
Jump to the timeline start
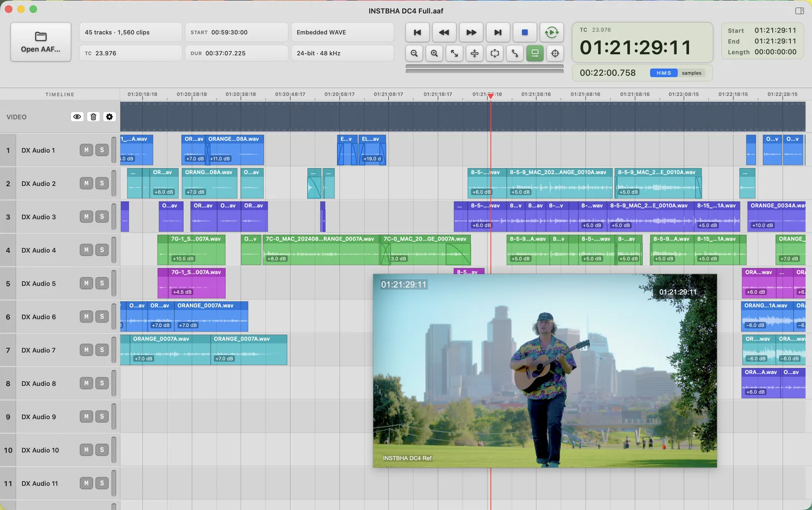pyautogui.click(x=417, y=33)
